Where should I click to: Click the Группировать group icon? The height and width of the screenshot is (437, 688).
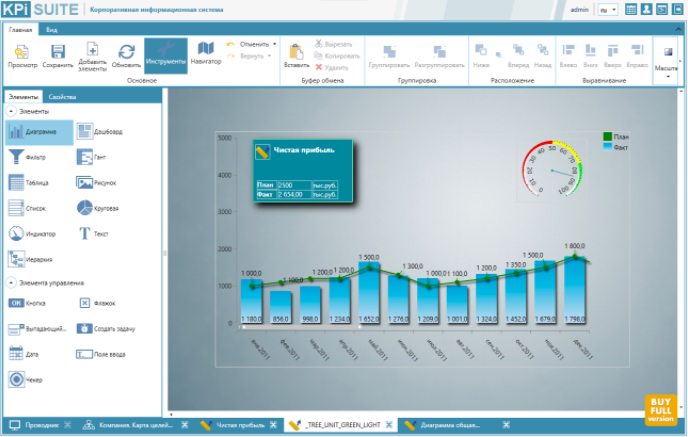389,56
